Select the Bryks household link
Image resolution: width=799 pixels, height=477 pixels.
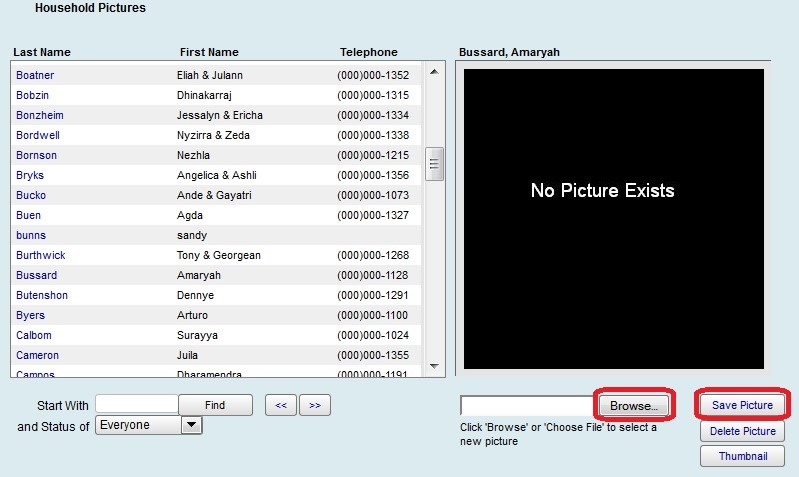click(30, 175)
